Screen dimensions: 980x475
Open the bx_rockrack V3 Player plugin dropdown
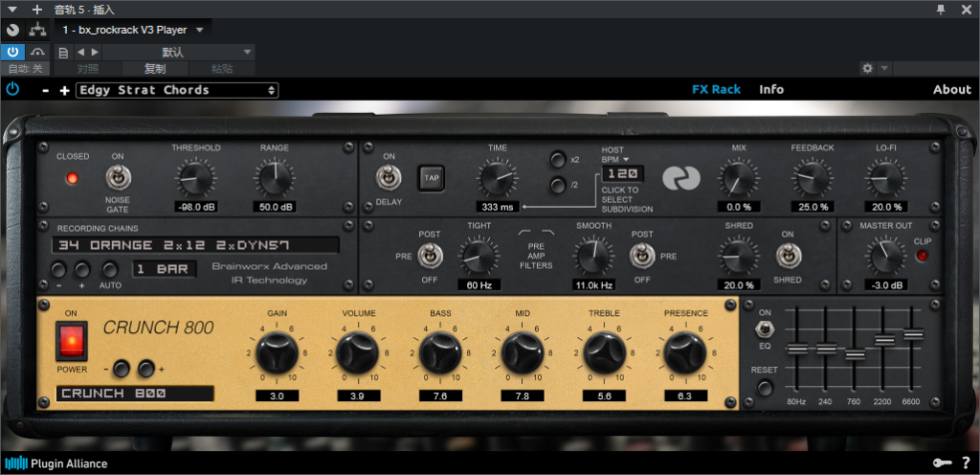click(133, 30)
